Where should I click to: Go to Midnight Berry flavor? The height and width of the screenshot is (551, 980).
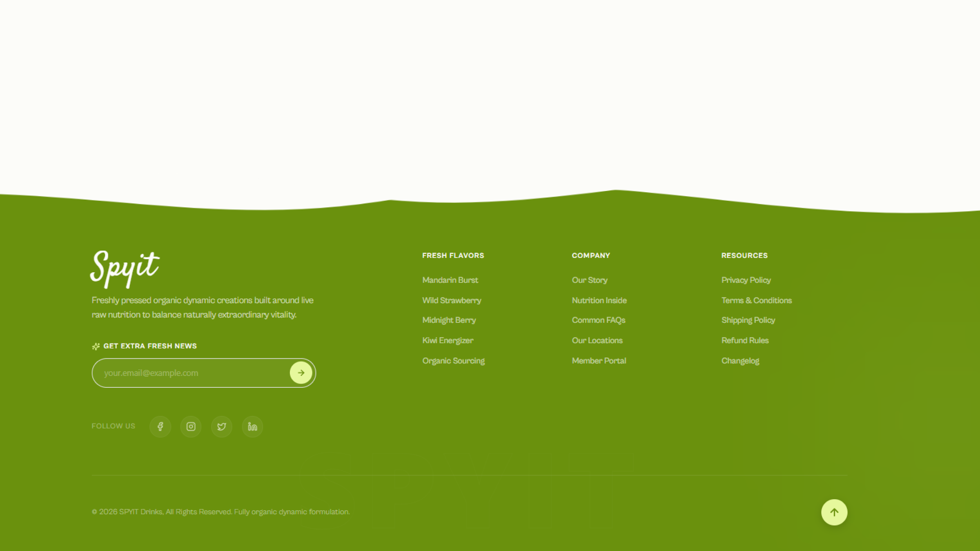click(449, 320)
